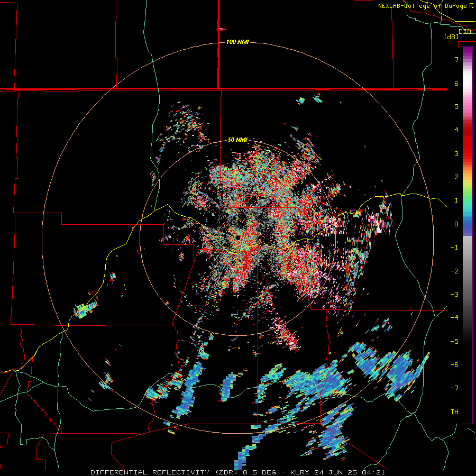The height and width of the screenshot is (476, 476).
Task: Select the "DZD" product label above the scale
Action: pyautogui.click(x=464, y=32)
